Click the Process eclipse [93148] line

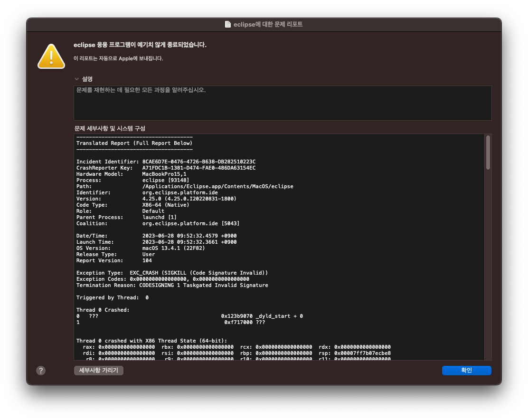[x=132, y=180]
